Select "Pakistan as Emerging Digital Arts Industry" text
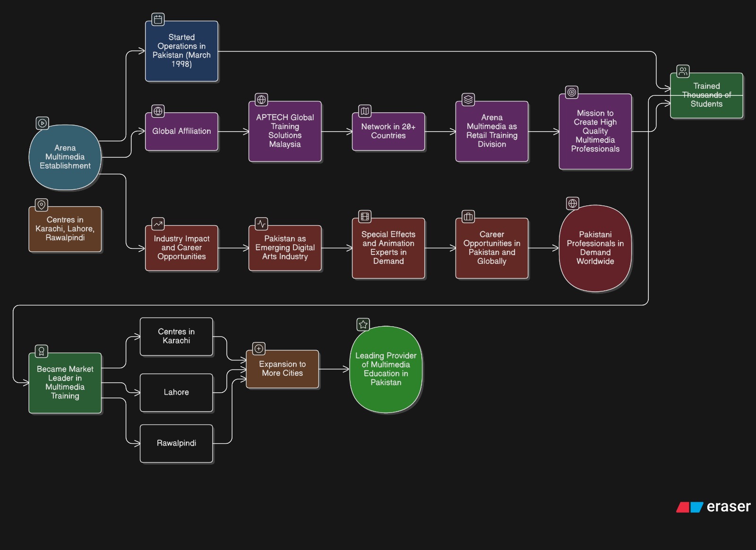756x550 pixels. [285, 247]
